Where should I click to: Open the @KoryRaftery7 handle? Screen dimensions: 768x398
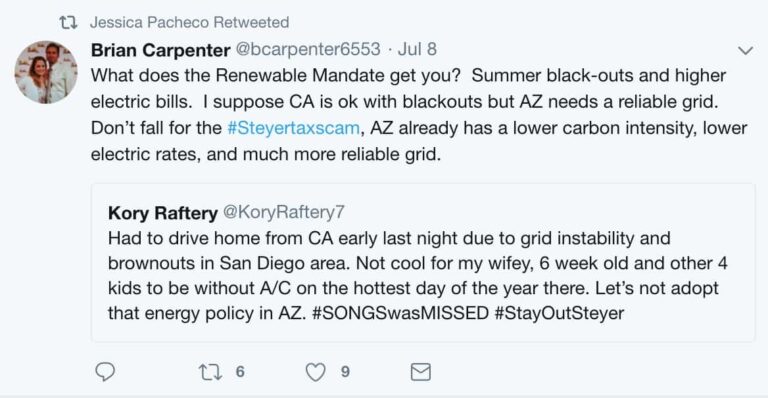284,212
